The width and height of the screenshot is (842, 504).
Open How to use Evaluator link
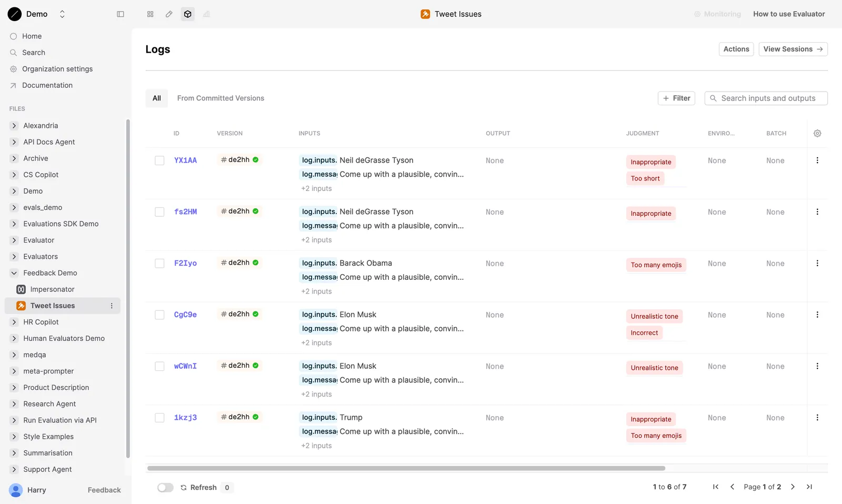(x=789, y=14)
